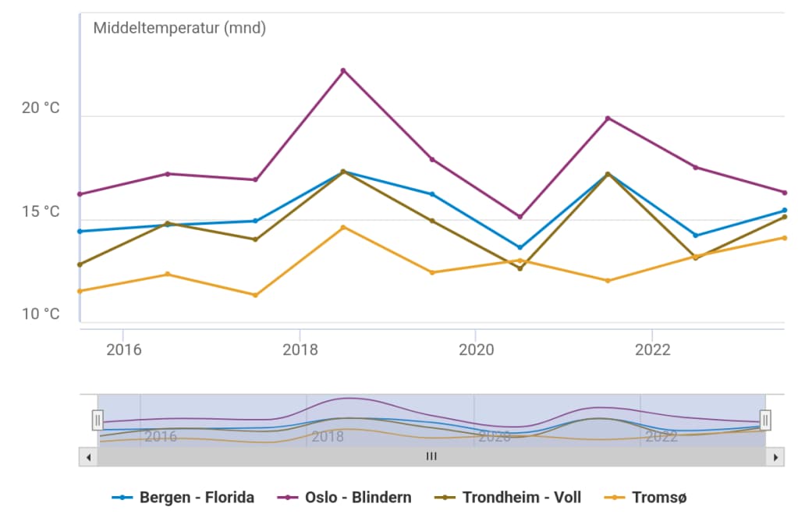Click Tromsø 2018 peak data point
798x532 pixels.
[343, 228]
